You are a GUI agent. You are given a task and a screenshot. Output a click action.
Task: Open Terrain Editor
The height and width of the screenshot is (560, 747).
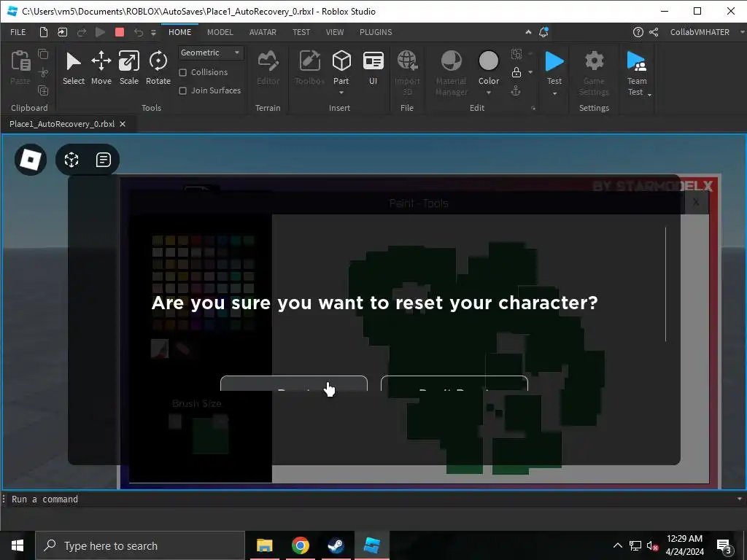268,68
